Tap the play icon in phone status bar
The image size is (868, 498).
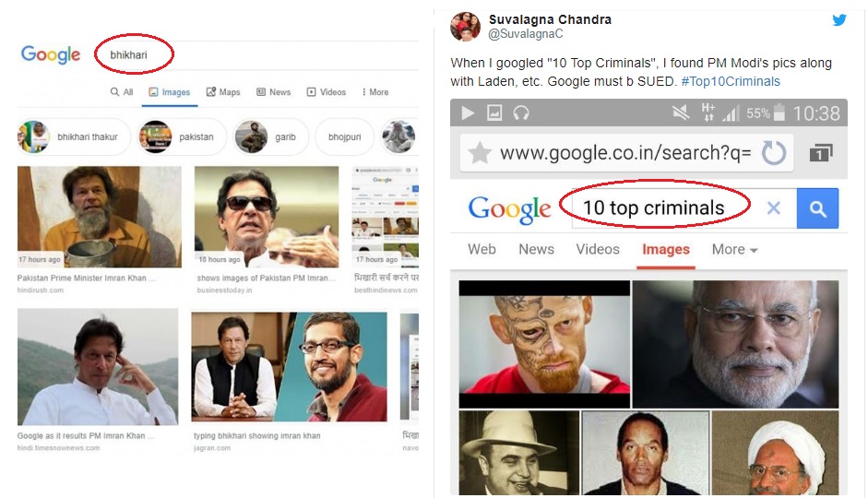point(468,113)
